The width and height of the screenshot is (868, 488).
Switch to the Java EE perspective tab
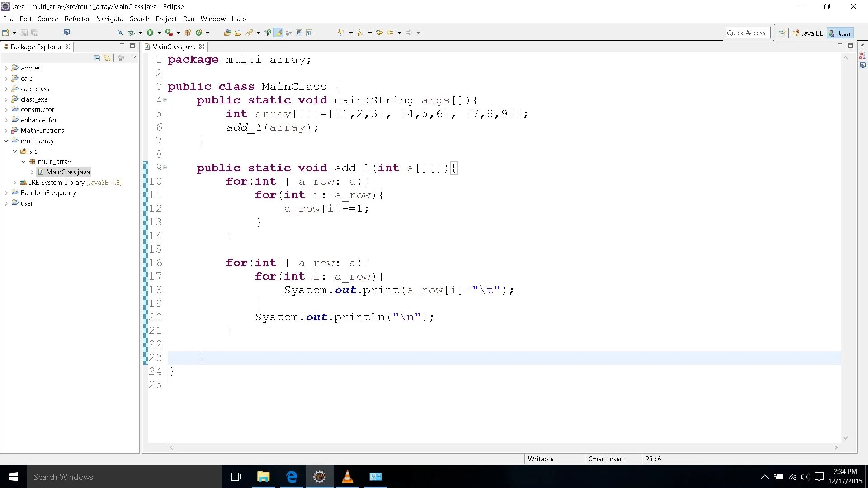coord(809,33)
